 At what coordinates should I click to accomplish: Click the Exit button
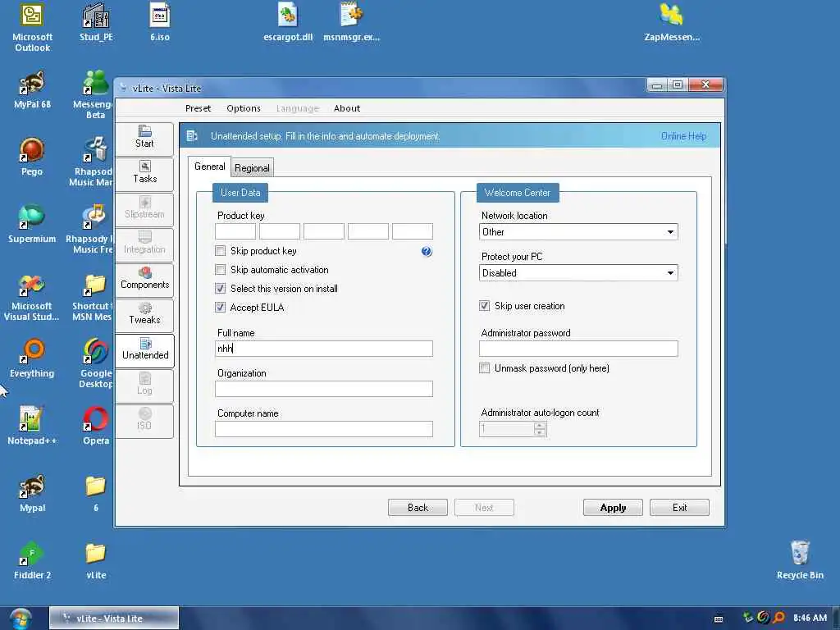[679, 507]
